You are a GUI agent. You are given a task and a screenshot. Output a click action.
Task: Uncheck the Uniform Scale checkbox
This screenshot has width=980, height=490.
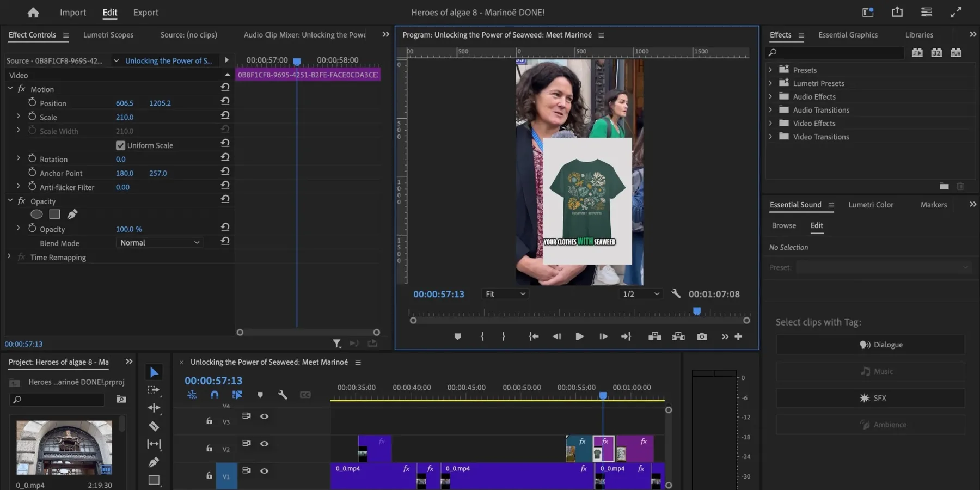[120, 145]
